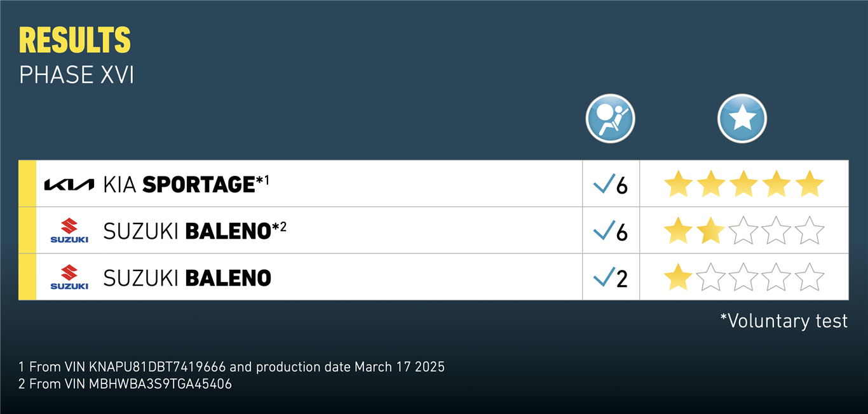Viewport: 868px width, 414px height.
Task: Click the fifth gold star for Kia Sportage
Action: (809, 184)
